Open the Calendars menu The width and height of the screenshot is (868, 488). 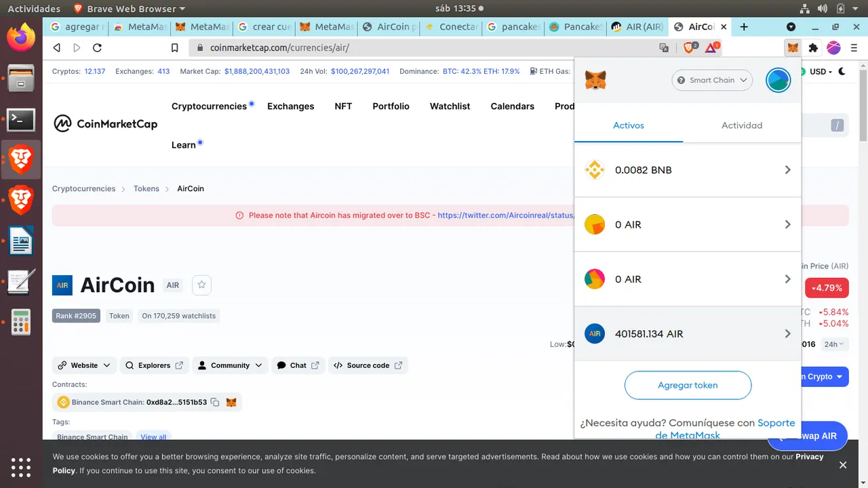coord(512,106)
